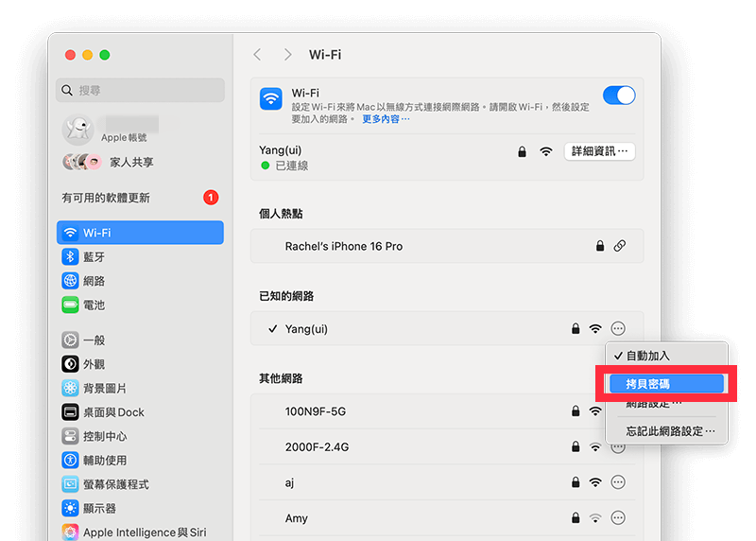Screen dimensions: 756x541
Task: Go back with the left chevron
Action: pos(257,55)
